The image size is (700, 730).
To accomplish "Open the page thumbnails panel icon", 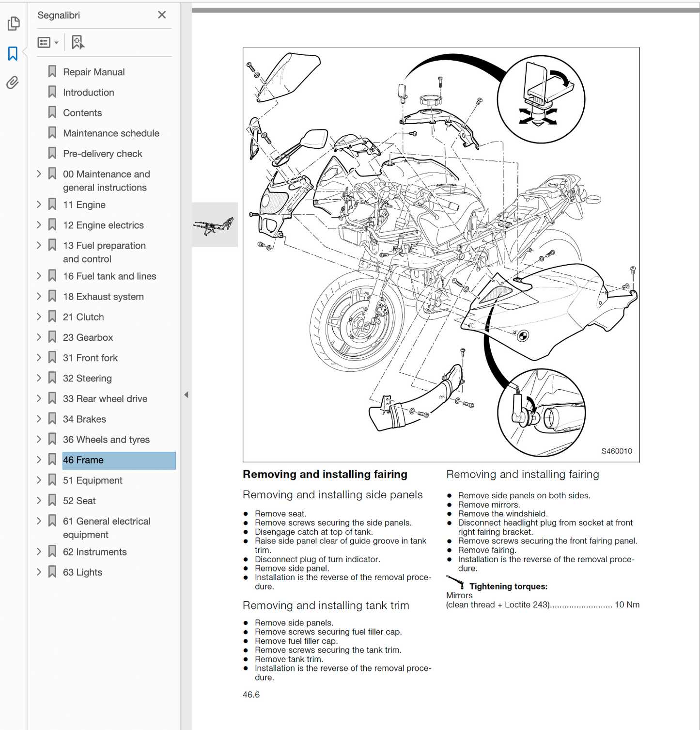I will pyautogui.click(x=14, y=23).
